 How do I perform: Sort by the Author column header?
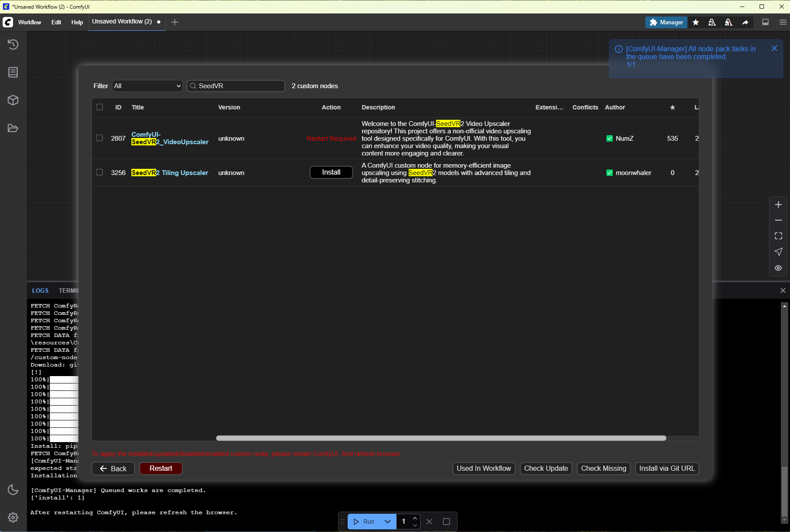tap(615, 107)
